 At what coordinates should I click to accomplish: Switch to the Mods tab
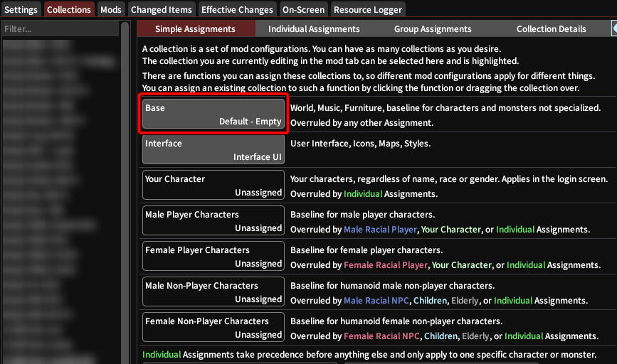pos(110,9)
